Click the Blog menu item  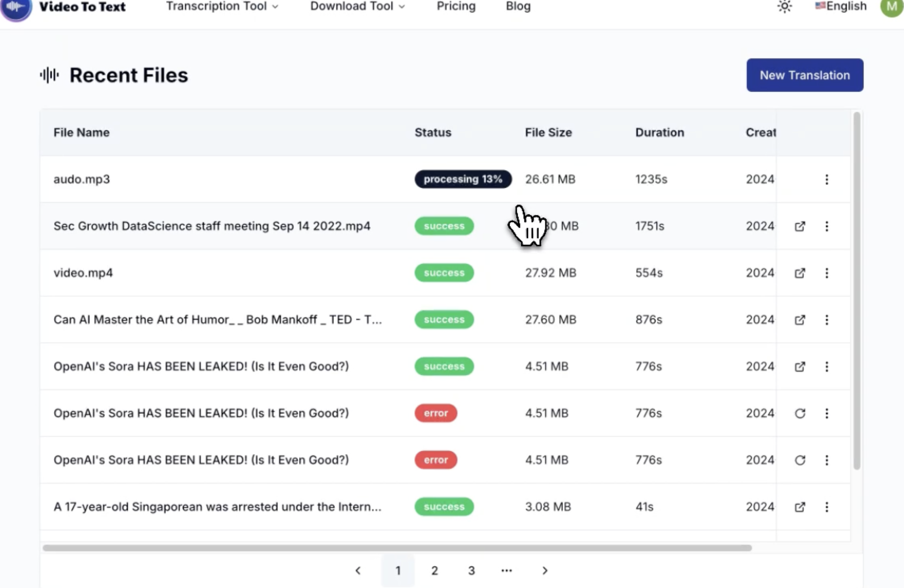[x=518, y=7]
